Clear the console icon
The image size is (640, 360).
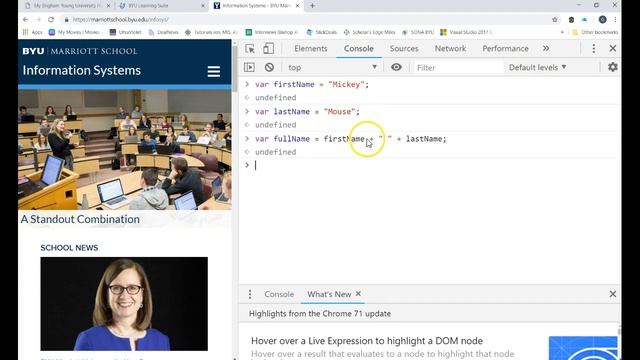[269, 67]
